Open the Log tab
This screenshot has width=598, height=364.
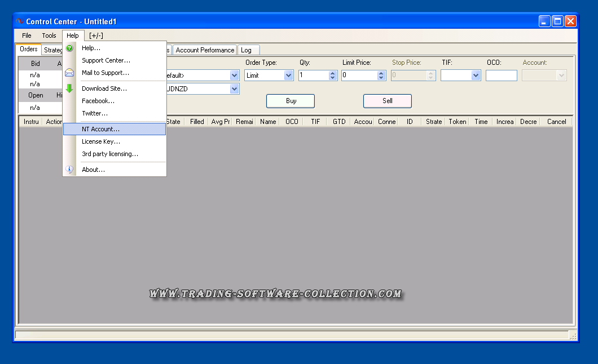click(246, 50)
